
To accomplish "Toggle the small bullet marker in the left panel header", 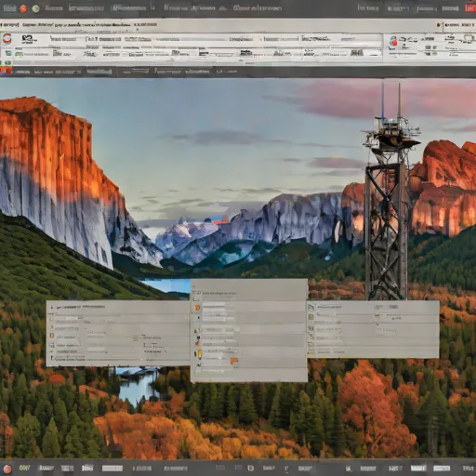I will pos(52,308).
